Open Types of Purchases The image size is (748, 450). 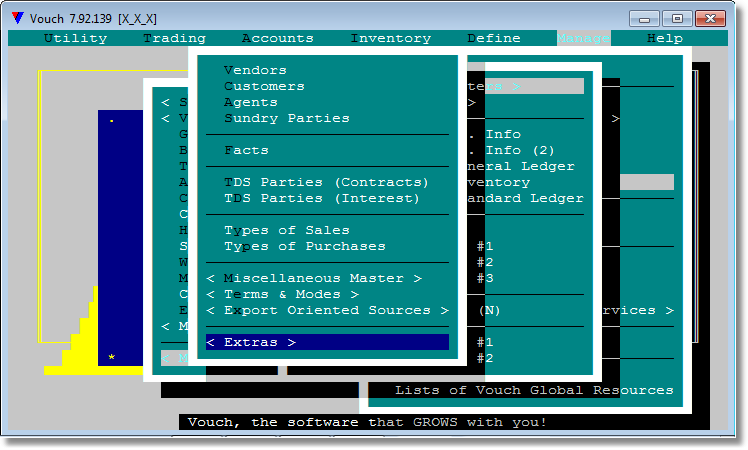click(x=305, y=246)
